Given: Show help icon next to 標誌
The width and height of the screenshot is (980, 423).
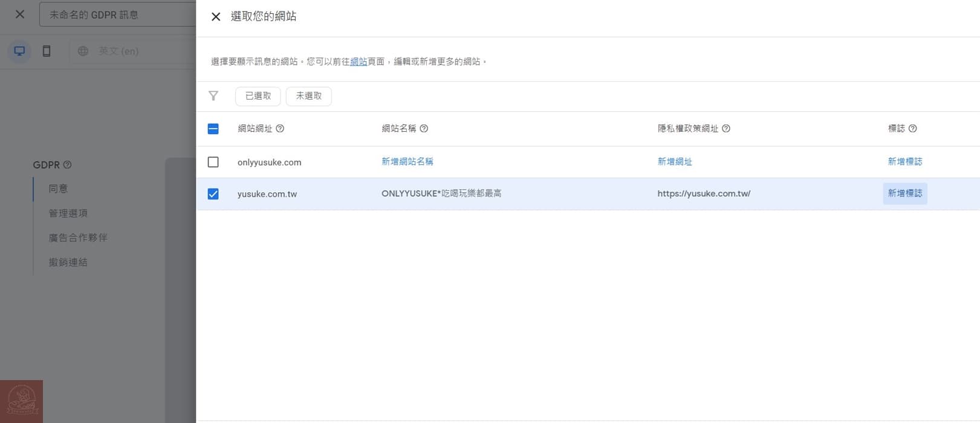Looking at the screenshot, I should pyautogui.click(x=913, y=129).
